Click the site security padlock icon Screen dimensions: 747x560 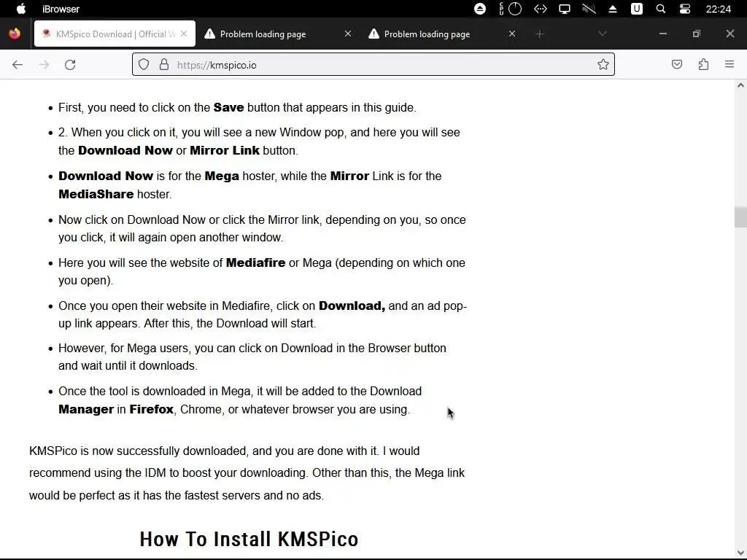tap(164, 64)
